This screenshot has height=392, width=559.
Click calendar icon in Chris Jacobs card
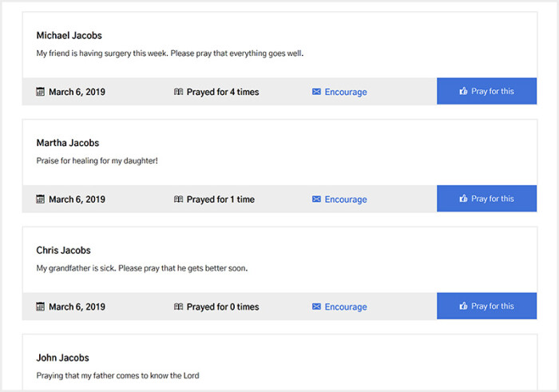click(x=41, y=307)
